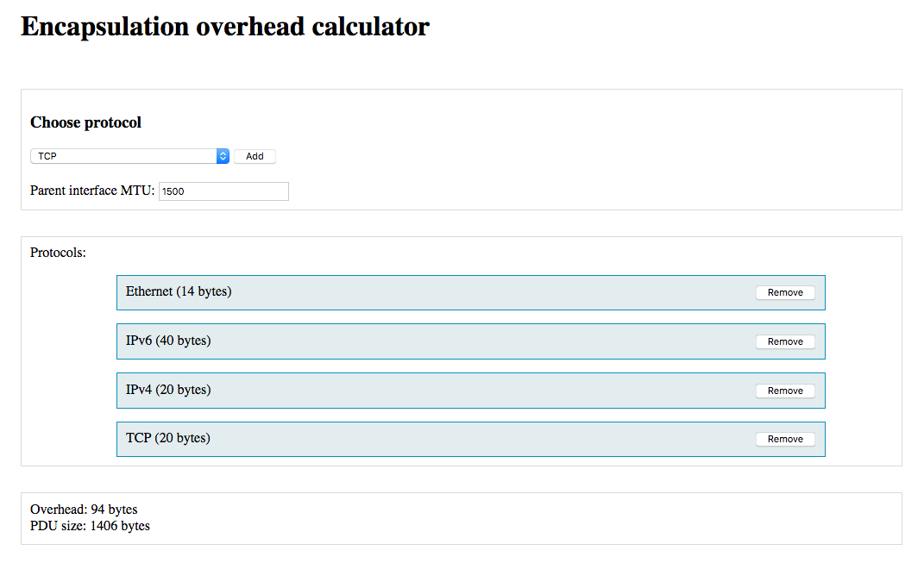Image resolution: width=924 pixels, height=563 pixels.
Task: Remove the IPv6 protocol entry
Action: point(785,341)
